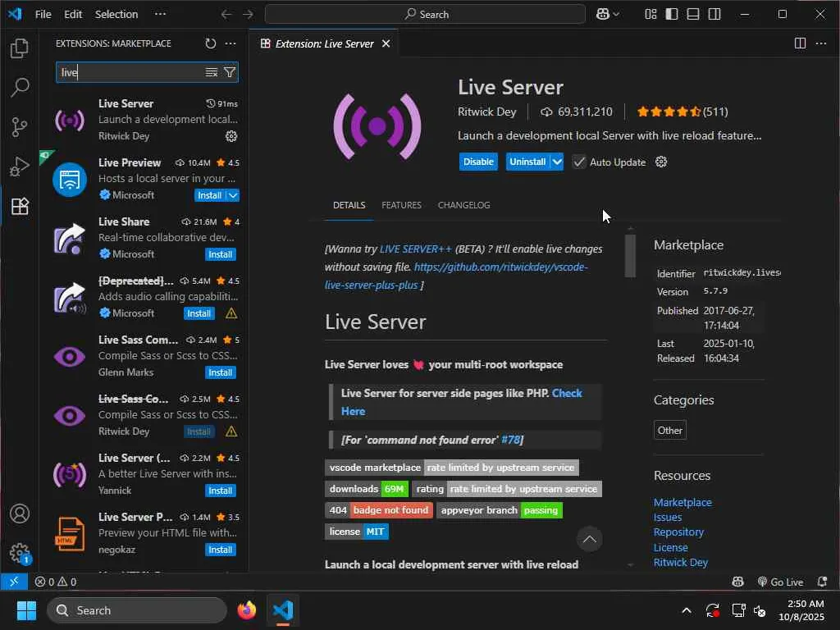Open Run and Debug view
Image resolution: width=840 pixels, height=630 pixels.
(20, 166)
